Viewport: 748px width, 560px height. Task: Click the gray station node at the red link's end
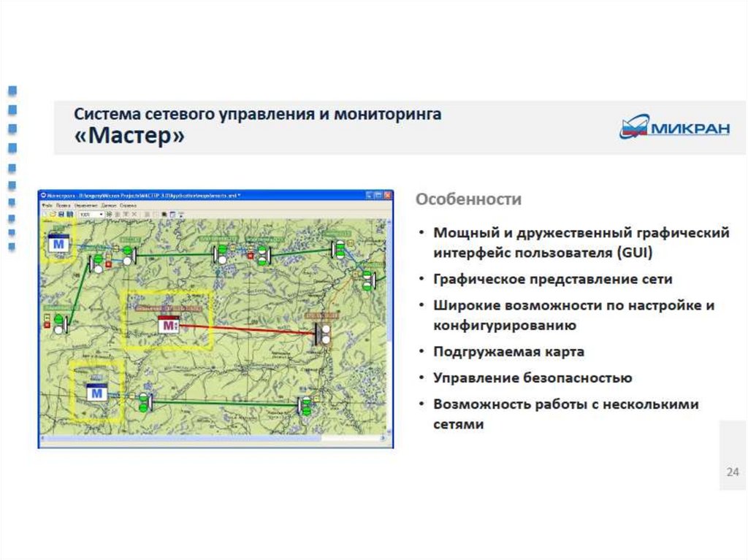click(x=322, y=334)
